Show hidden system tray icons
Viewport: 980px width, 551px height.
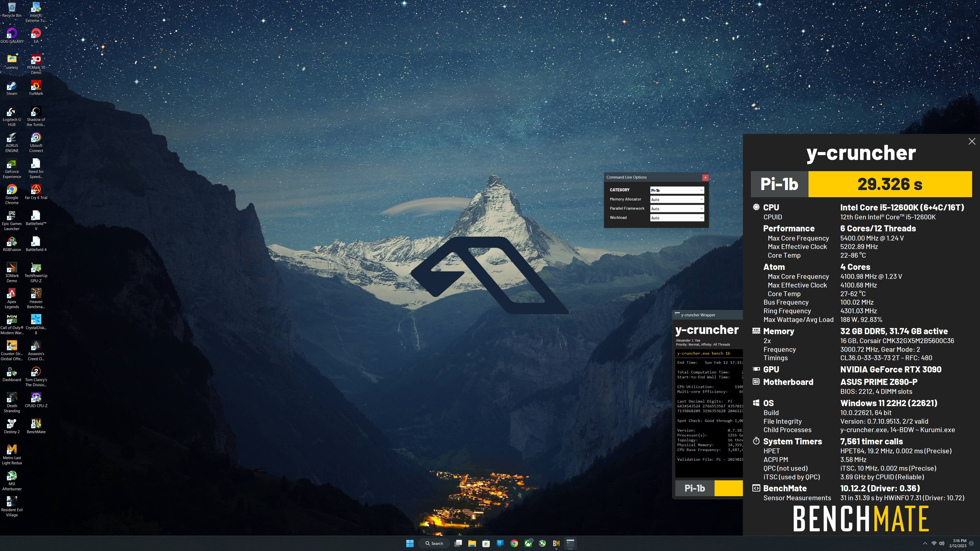pyautogui.click(x=925, y=543)
